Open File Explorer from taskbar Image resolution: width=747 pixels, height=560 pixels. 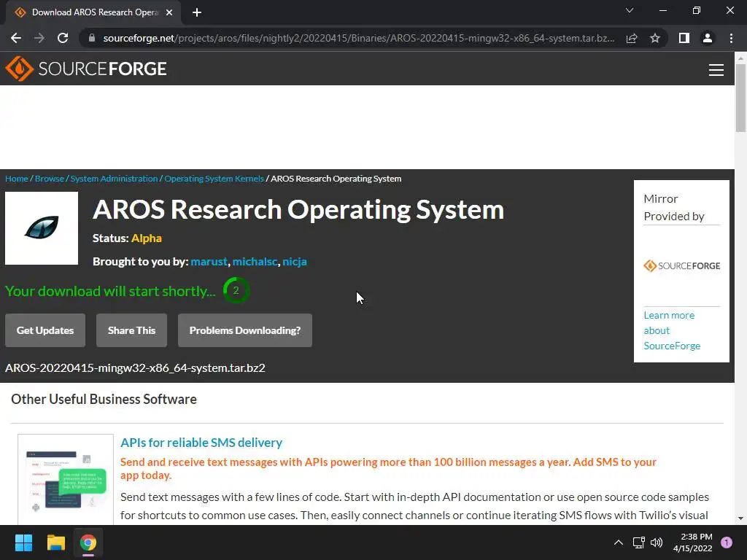(55, 542)
